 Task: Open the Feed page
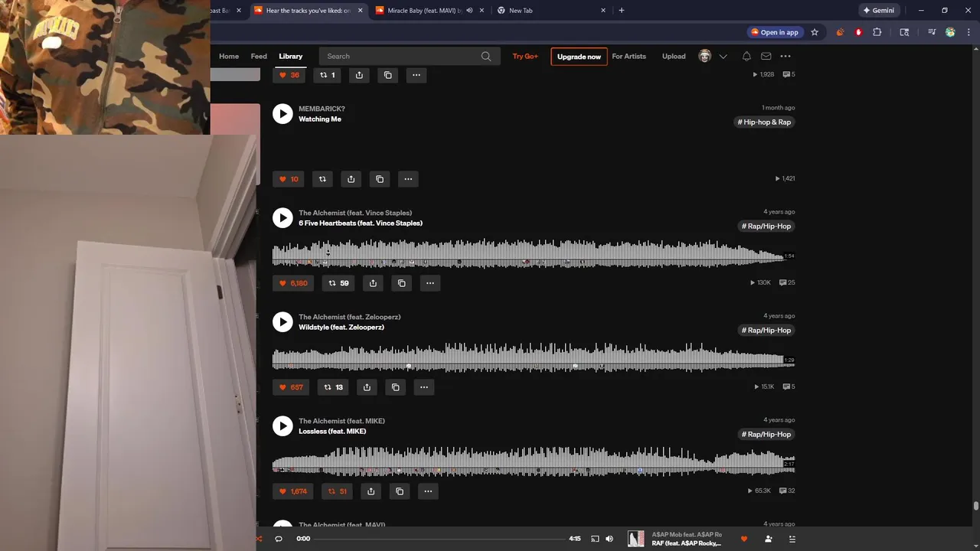click(x=259, y=56)
